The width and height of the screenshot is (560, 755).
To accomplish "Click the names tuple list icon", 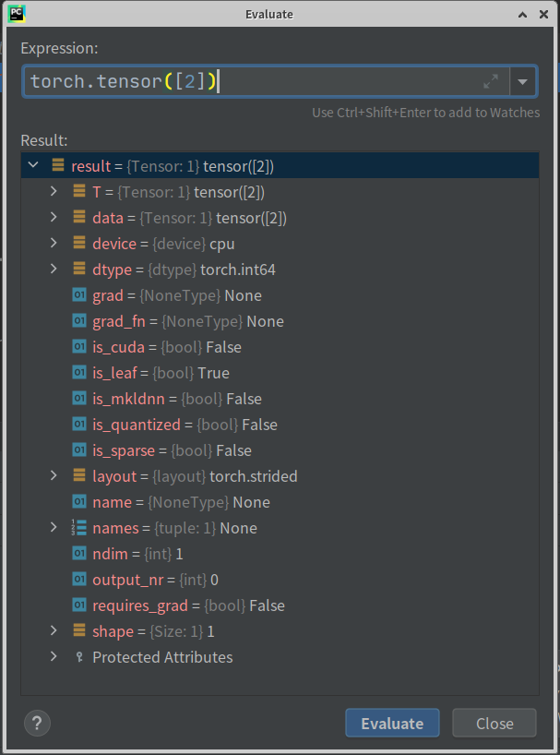I will pos(79,528).
